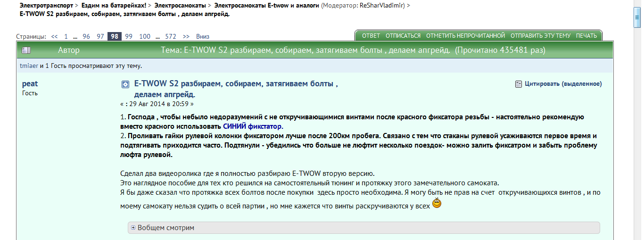Go to the first page with <<

tap(54, 36)
